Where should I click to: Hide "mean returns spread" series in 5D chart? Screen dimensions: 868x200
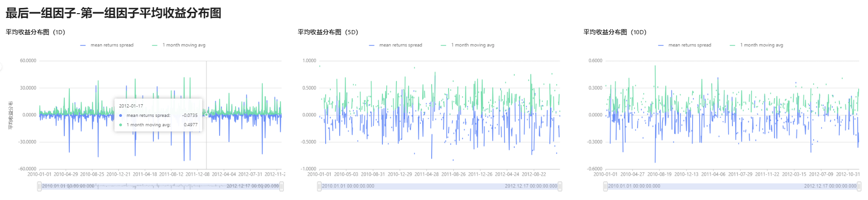click(400, 46)
